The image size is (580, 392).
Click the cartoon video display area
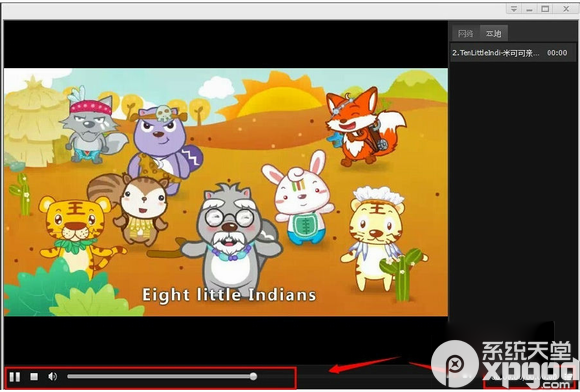[226, 192]
